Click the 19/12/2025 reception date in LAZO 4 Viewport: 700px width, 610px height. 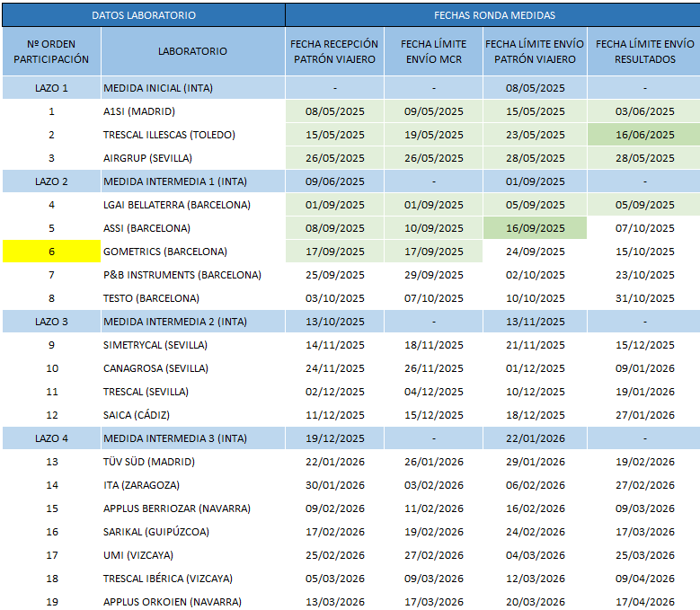click(x=334, y=438)
